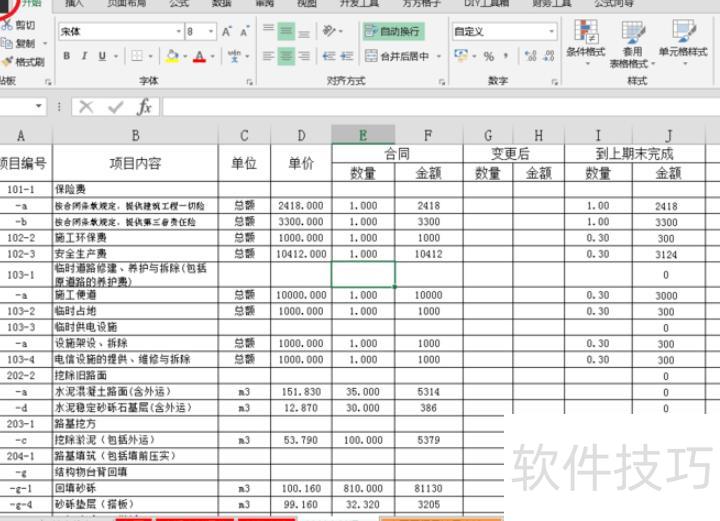720x521 pixels.
Task: Click cell 151.830 unit price
Action: point(301,392)
